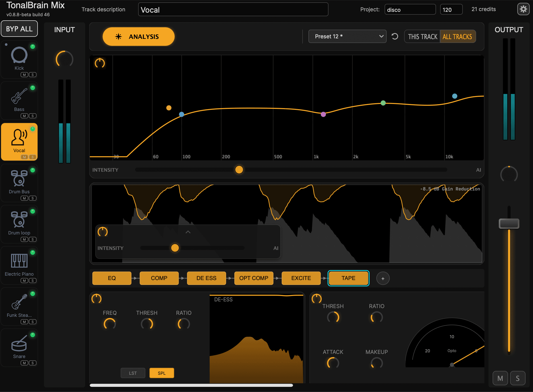
Task: Open the COMP module
Action: [159, 278]
